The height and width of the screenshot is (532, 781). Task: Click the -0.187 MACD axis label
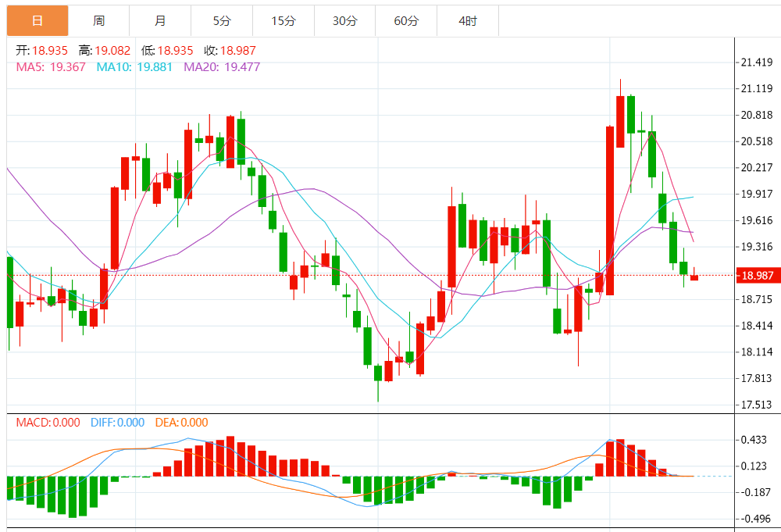(755, 492)
